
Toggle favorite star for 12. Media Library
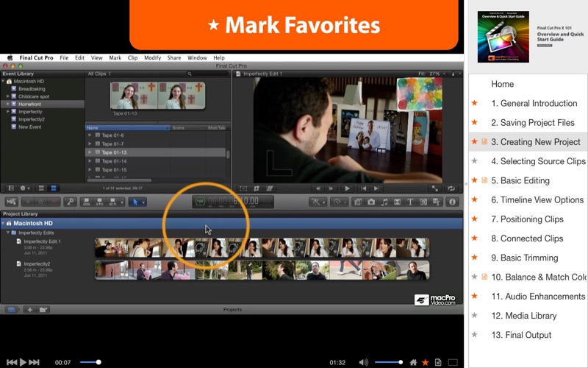pos(474,316)
